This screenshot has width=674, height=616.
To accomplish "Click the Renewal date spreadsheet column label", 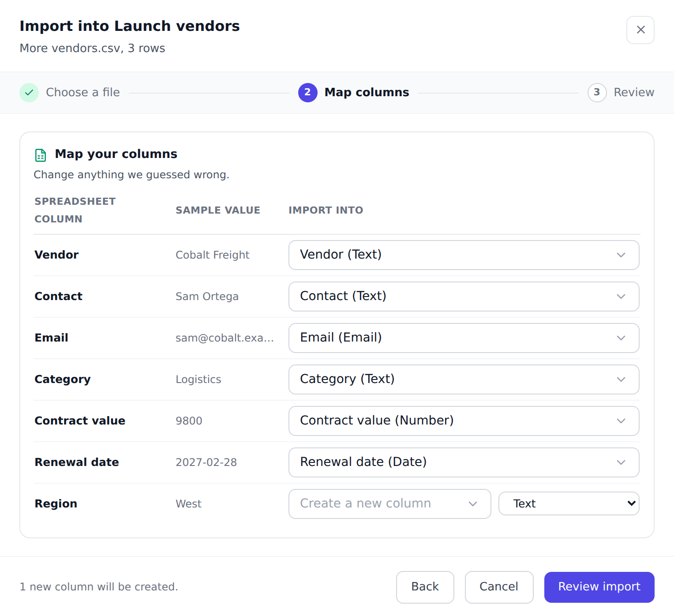I will tap(77, 462).
